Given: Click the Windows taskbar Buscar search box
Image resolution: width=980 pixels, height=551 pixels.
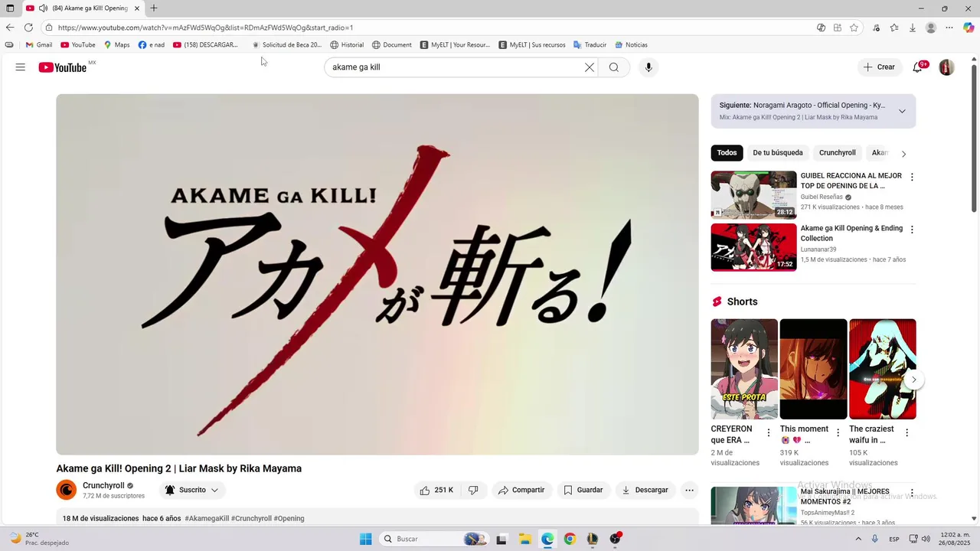Looking at the screenshot, I should coord(435,539).
